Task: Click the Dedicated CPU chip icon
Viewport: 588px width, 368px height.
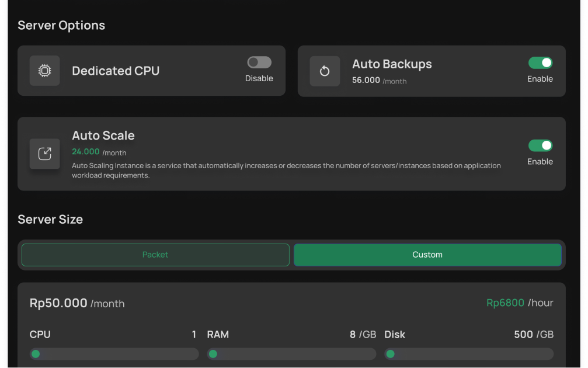Action: [x=44, y=71]
